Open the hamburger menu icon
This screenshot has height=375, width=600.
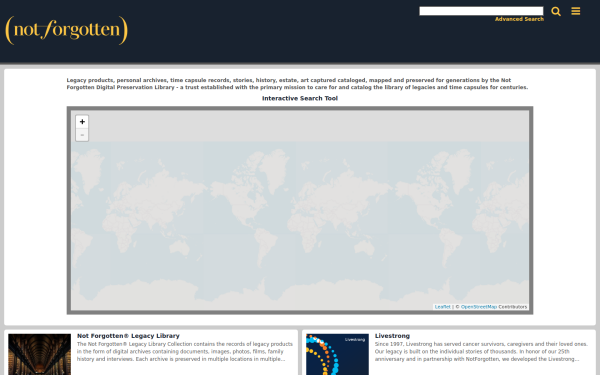pos(576,11)
